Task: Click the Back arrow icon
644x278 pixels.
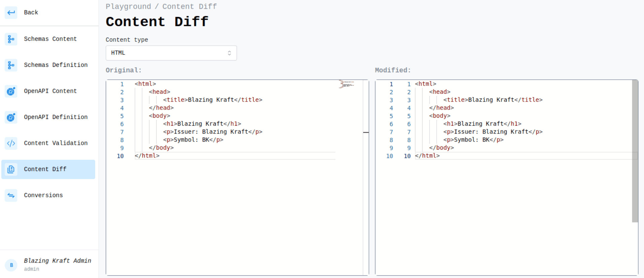Action: (x=11, y=13)
